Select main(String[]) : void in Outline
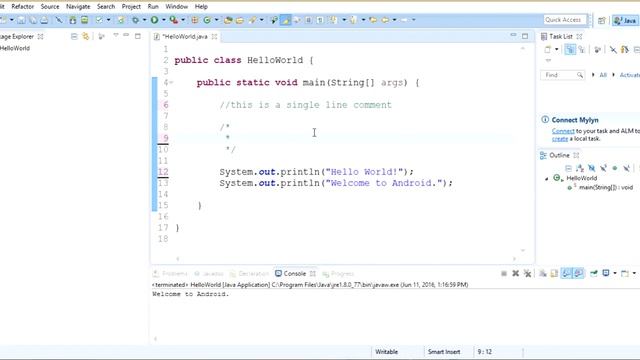This screenshot has width=640, height=360. coord(606,188)
